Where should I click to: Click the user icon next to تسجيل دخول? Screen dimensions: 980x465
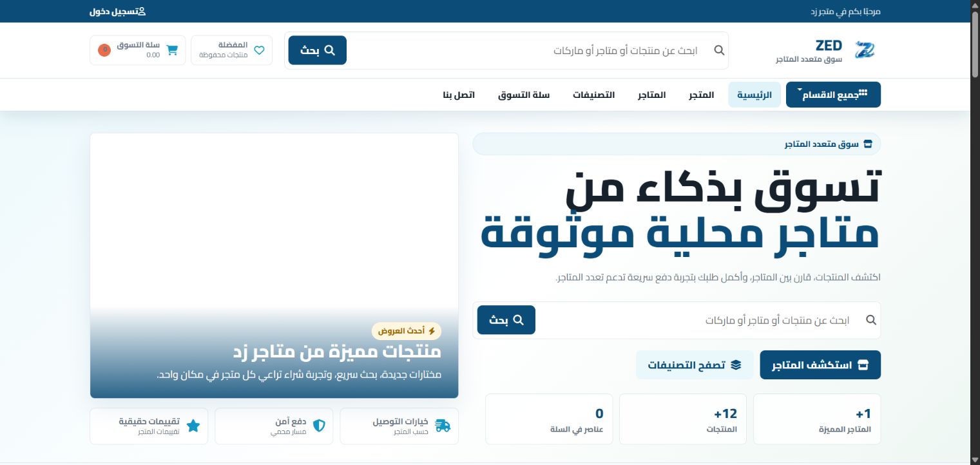(142, 12)
